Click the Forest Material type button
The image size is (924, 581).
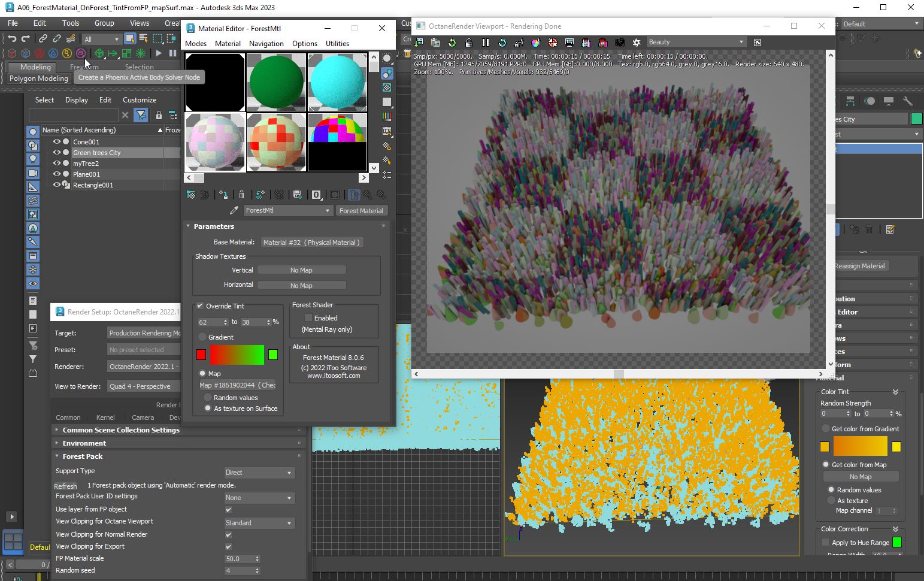click(x=361, y=211)
